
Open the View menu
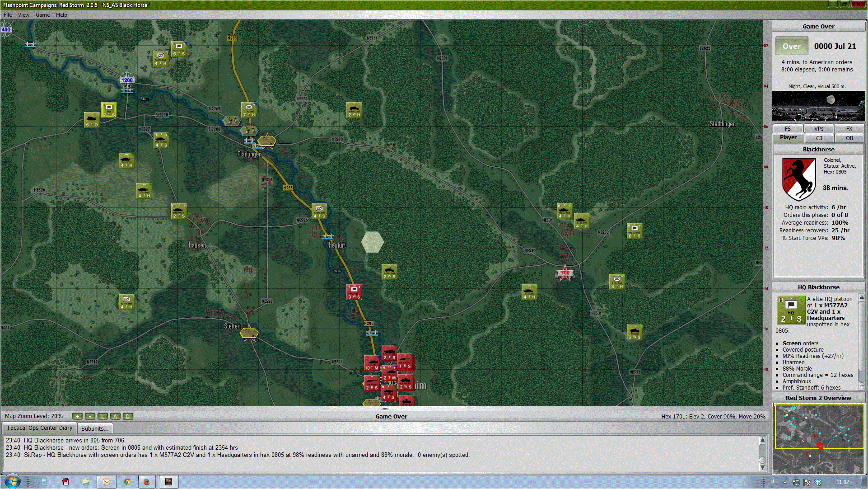point(23,15)
